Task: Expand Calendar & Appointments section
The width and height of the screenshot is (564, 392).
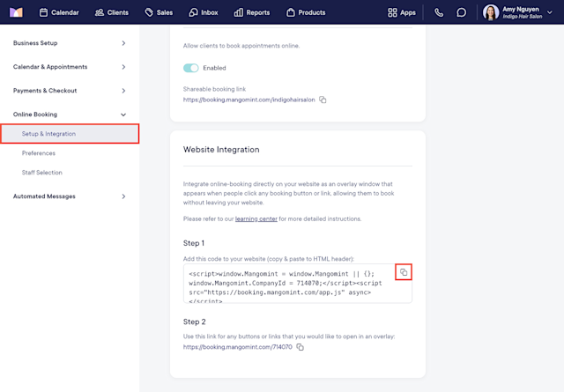Action: [69, 67]
